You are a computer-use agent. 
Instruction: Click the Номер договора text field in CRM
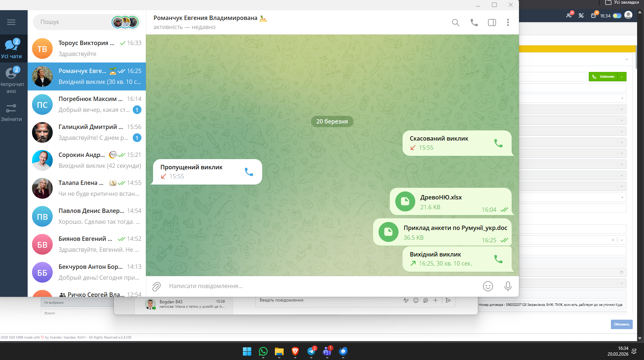(x=552, y=305)
